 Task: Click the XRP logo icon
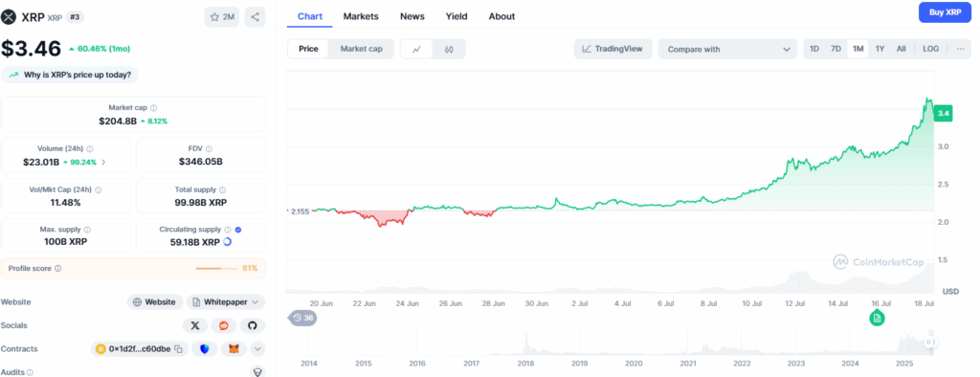click(x=8, y=17)
